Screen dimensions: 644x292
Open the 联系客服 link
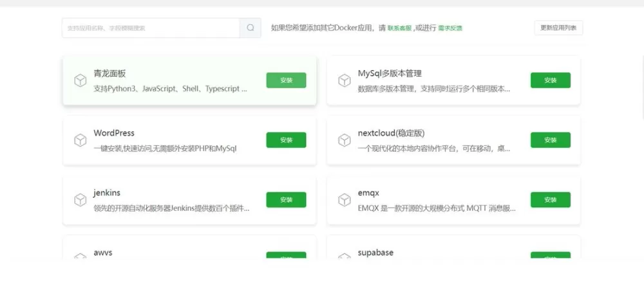click(399, 28)
